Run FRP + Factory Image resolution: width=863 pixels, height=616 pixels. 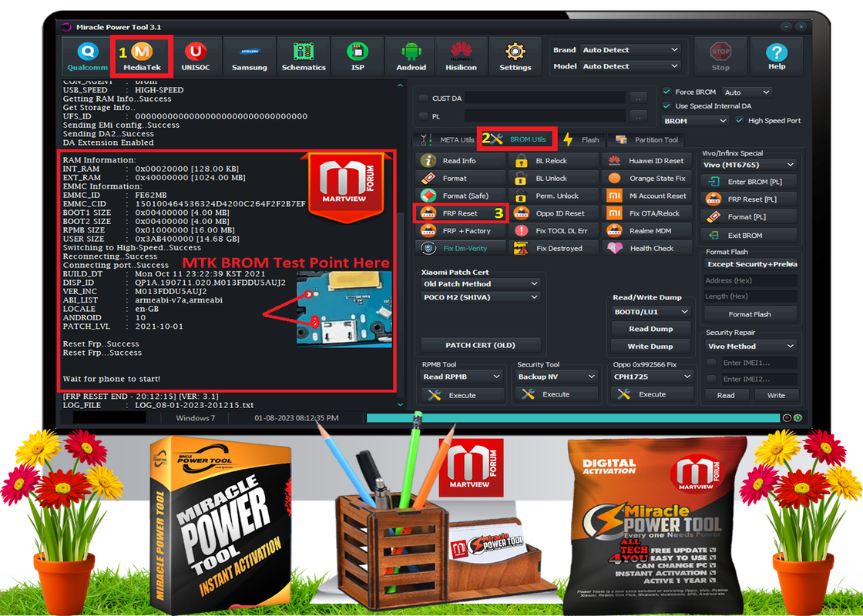(461, 231)
